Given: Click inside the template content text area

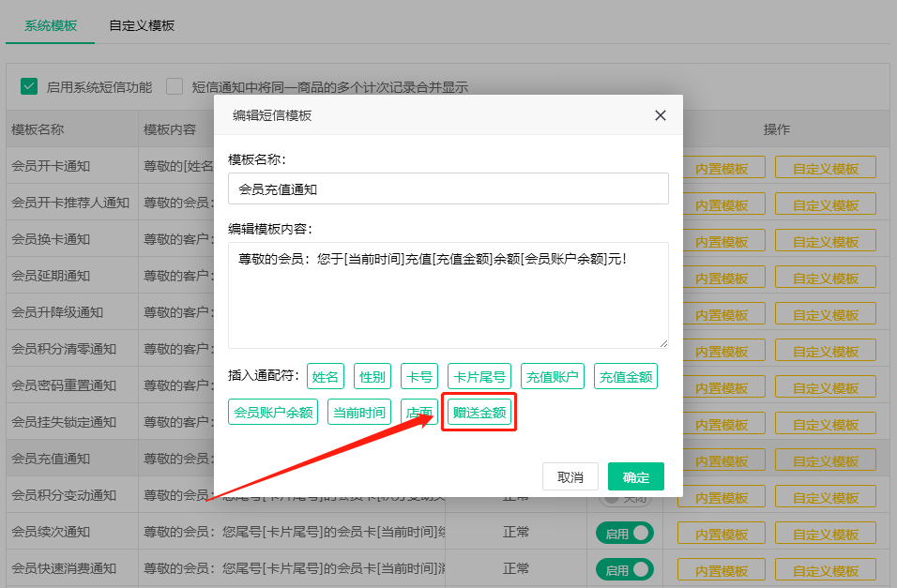Looking at the screenshot, I should [x=448, y=295].
